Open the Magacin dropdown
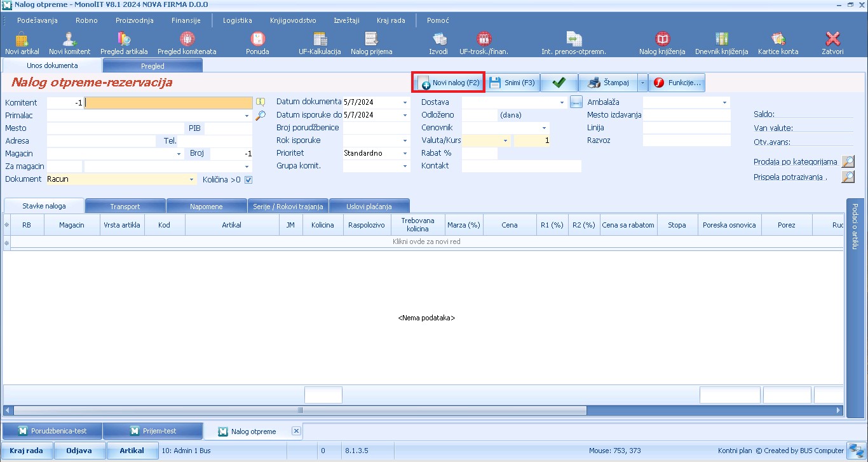Image resolution: width=868 pixels, height=462 pixels. click(179, 154)
